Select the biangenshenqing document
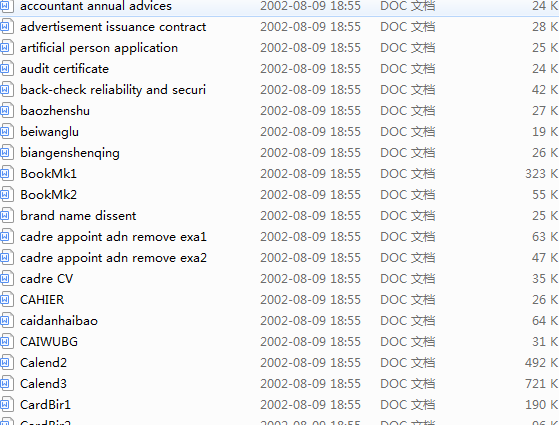559x425 pixels. (x=70, y=153)
